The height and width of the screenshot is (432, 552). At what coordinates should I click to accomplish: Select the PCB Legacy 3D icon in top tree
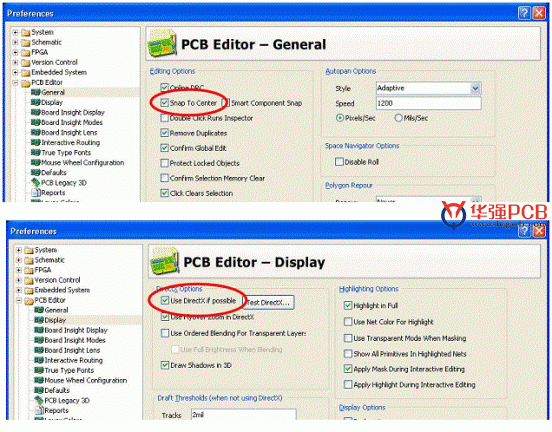pyautogui.click(x=35, y=182)
